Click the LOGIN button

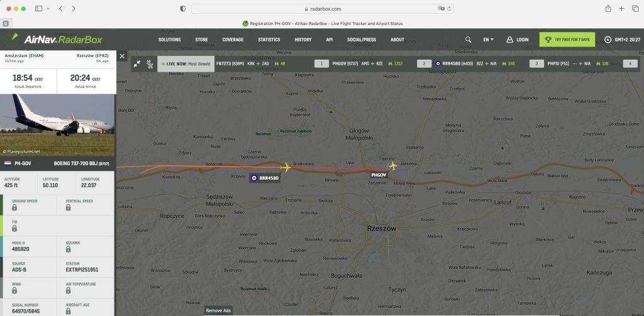(x=518, y=40)
